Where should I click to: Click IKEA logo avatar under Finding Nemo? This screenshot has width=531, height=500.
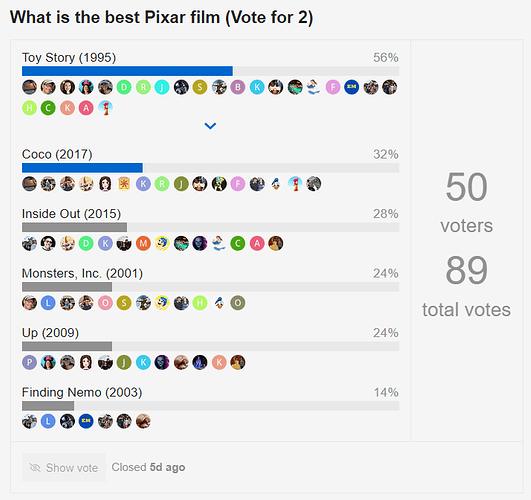(86, 421)
